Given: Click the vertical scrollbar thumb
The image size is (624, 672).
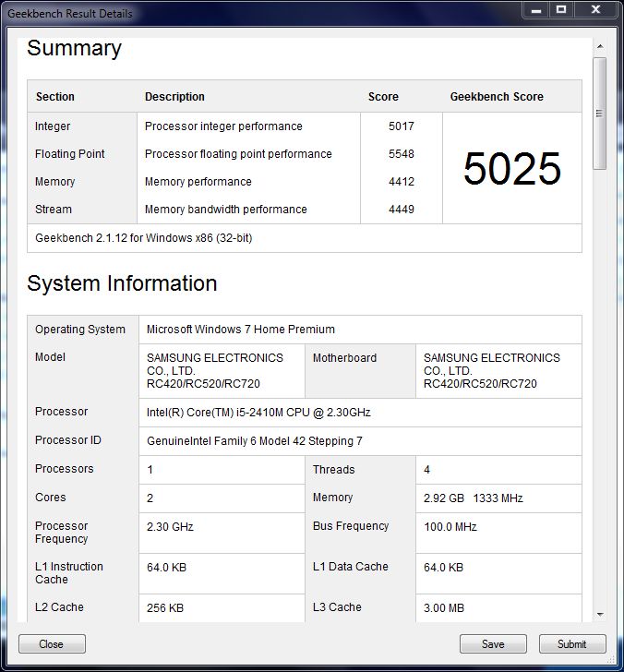Looking at the screenshot, I should (600, 114).
